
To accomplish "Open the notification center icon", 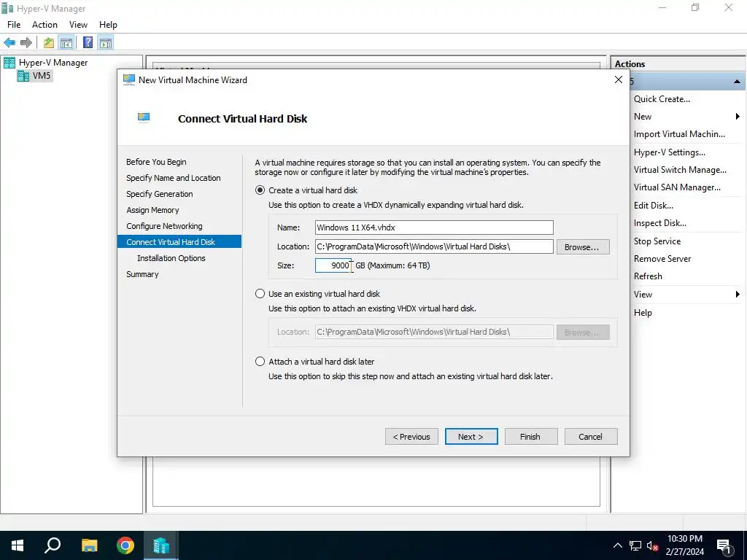I will pyautogui.click(x=724, y=546).
